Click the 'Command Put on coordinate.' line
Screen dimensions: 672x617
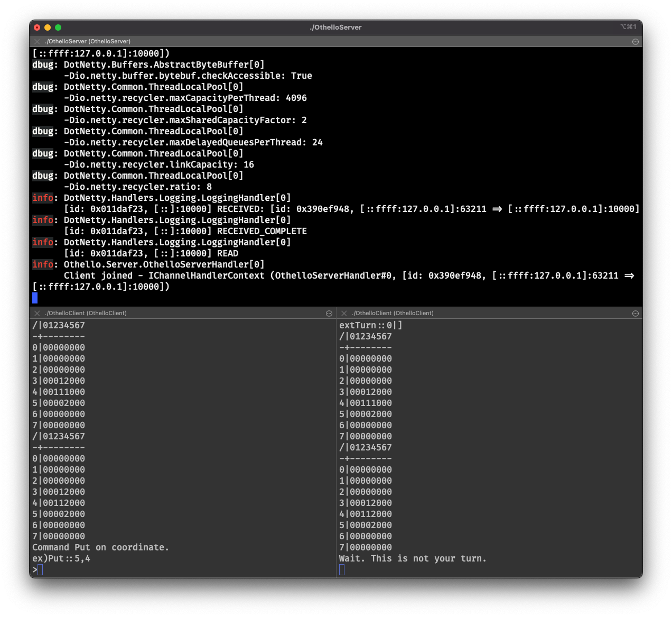tap(101, 547)
